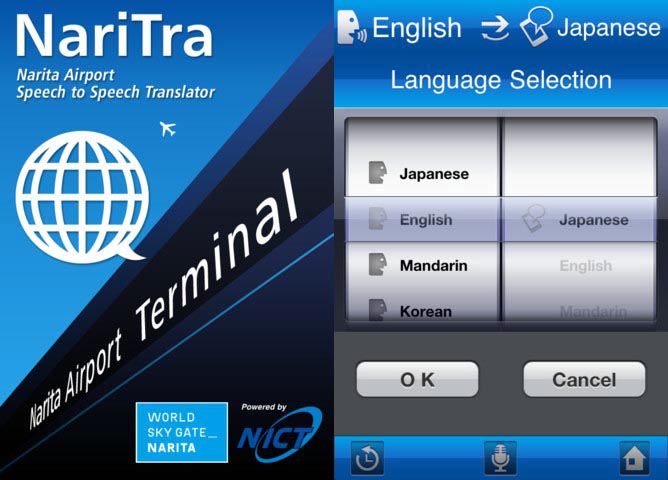Viewport: 668px width, 480px height.
Task: Tap the swap languages arrow icon
Action: tap(495, 29)
